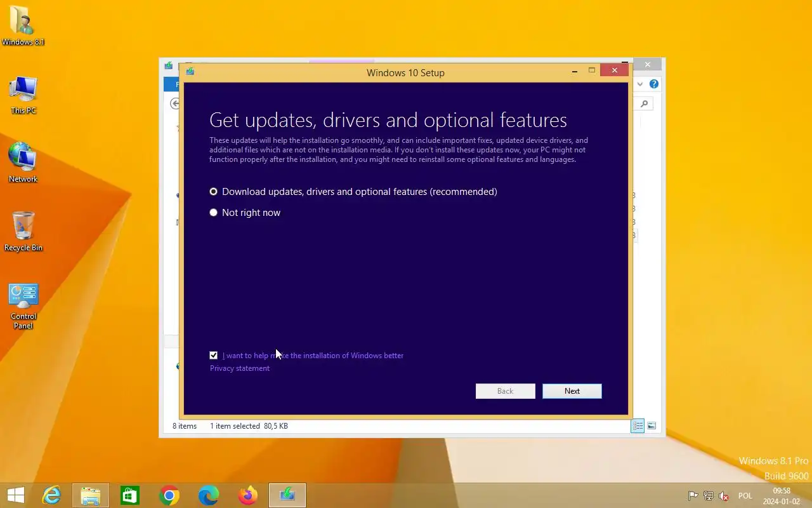The width and height of the screenshot is (812, 508).
Task: Open File Explorer from the taskbar
Action: pyautogui.click(x=91, y=495)
